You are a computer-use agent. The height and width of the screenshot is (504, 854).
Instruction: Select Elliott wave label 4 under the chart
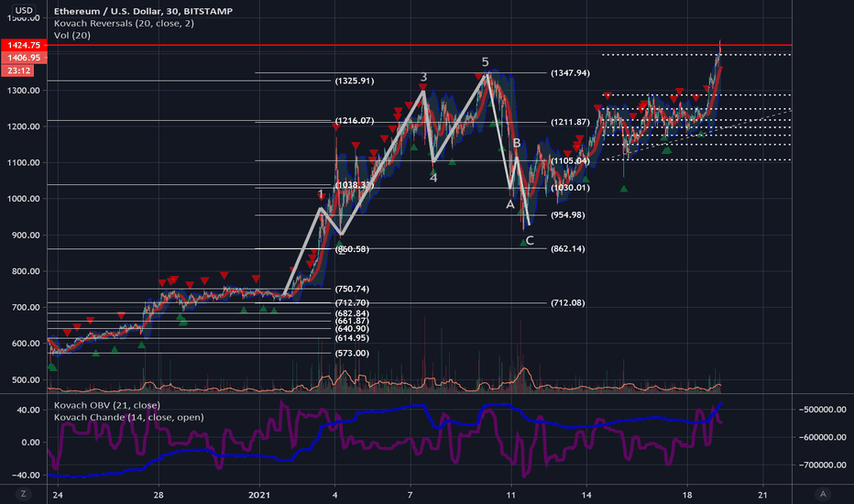433,178
